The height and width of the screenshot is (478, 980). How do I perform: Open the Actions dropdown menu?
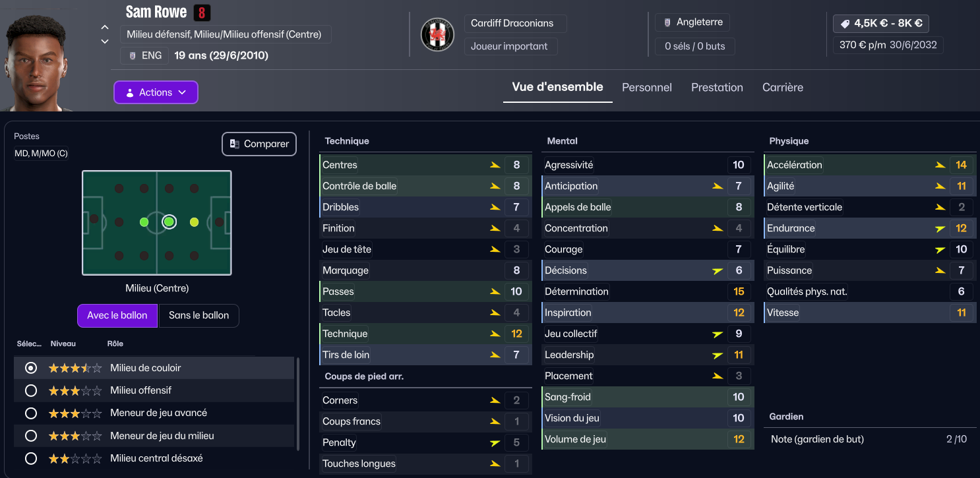[x=156, y=92]
